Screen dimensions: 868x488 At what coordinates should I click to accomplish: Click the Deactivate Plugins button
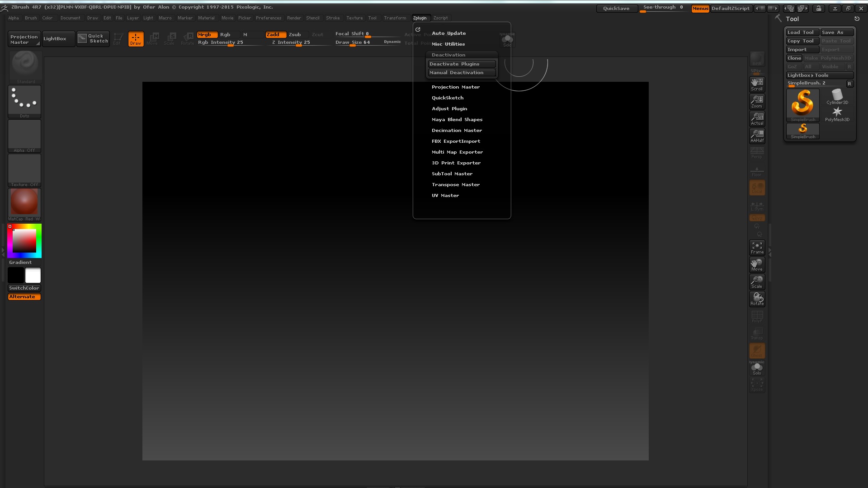pos(462,64)
